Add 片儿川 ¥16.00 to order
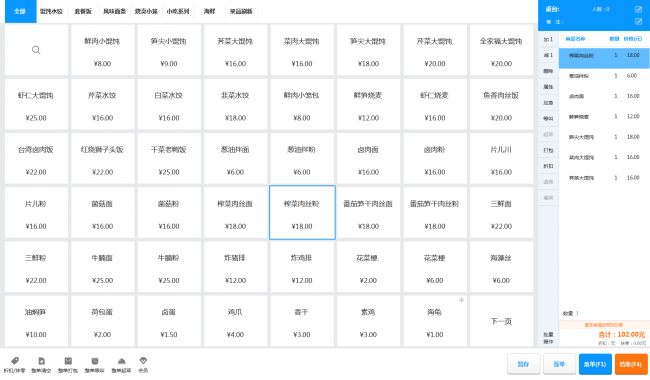The image size is (650, 380). pos(501,159)
